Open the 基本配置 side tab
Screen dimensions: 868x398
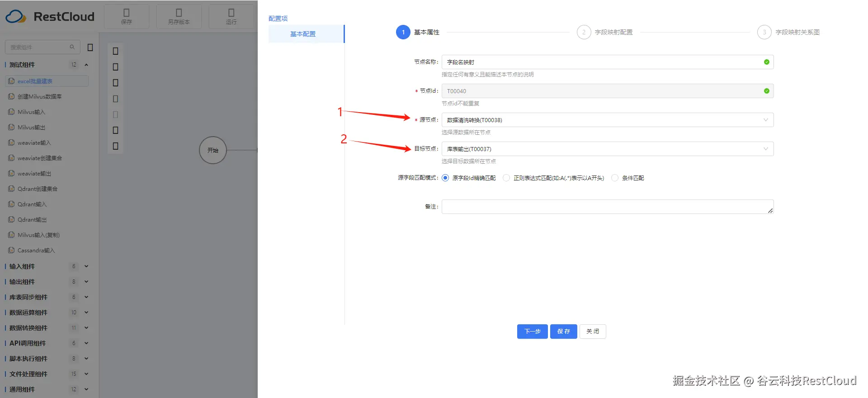click(306, 34)
